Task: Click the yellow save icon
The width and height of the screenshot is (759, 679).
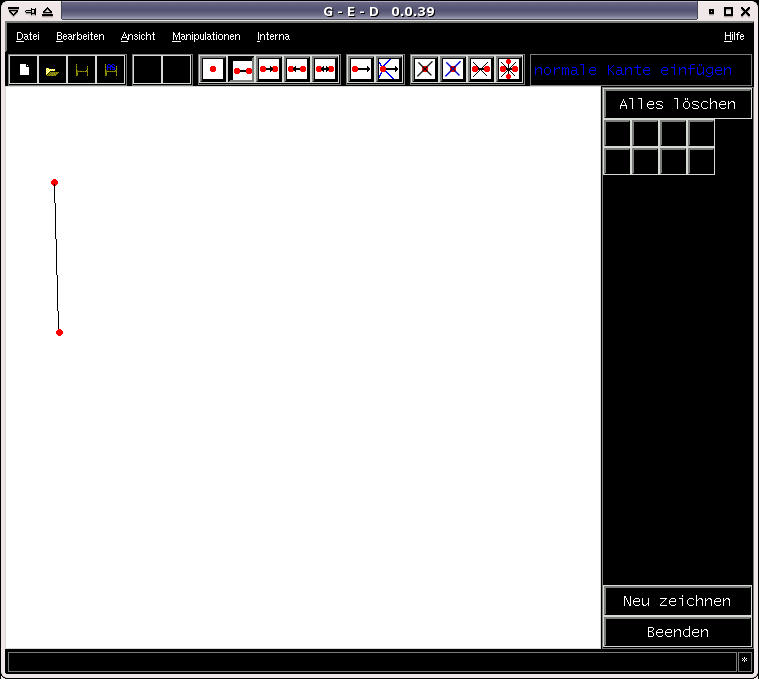Action: (81, 70)
